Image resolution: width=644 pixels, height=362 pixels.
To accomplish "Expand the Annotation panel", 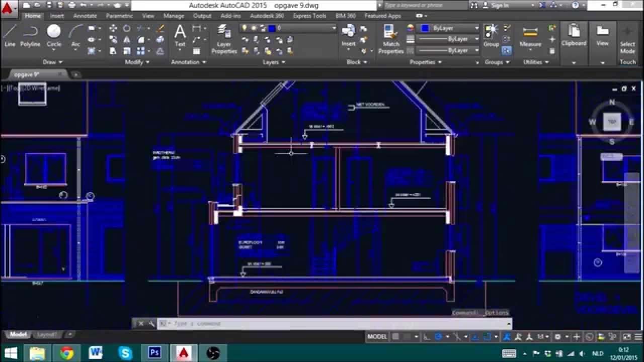I will [189, 62].
